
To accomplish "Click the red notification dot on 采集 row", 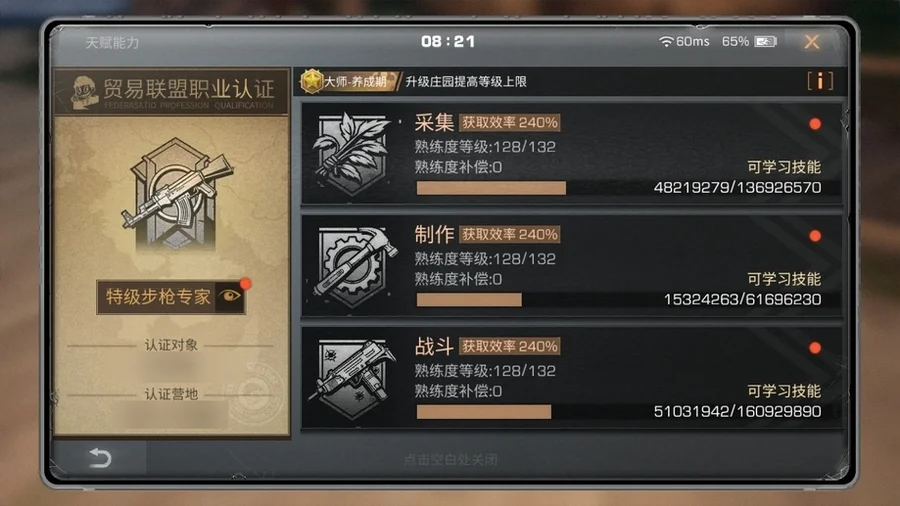I will 814,124.
